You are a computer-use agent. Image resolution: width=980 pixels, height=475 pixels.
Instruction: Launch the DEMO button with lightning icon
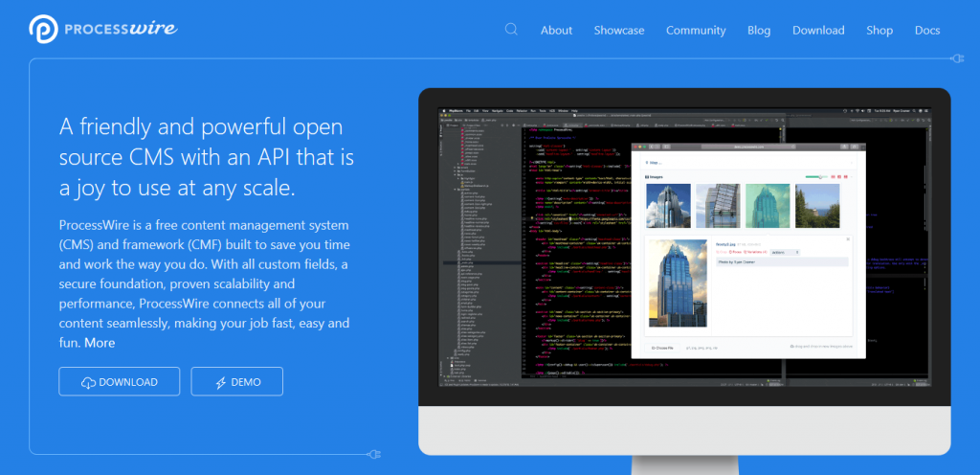click(237, 381)
